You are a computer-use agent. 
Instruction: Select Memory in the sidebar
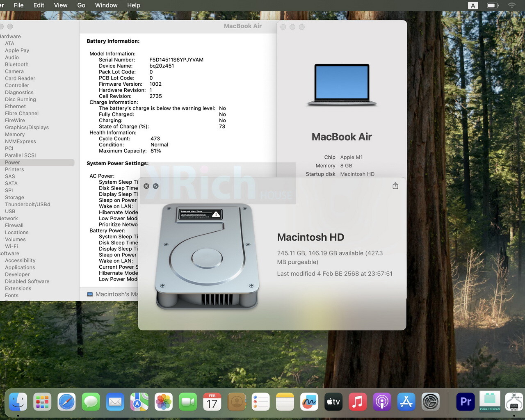click(15, 135)
